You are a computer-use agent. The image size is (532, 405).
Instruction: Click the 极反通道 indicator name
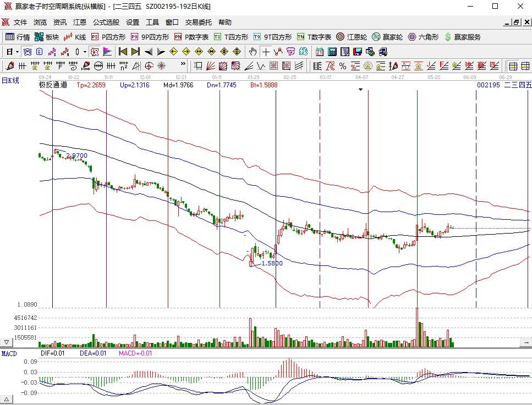tap(53, 85)
